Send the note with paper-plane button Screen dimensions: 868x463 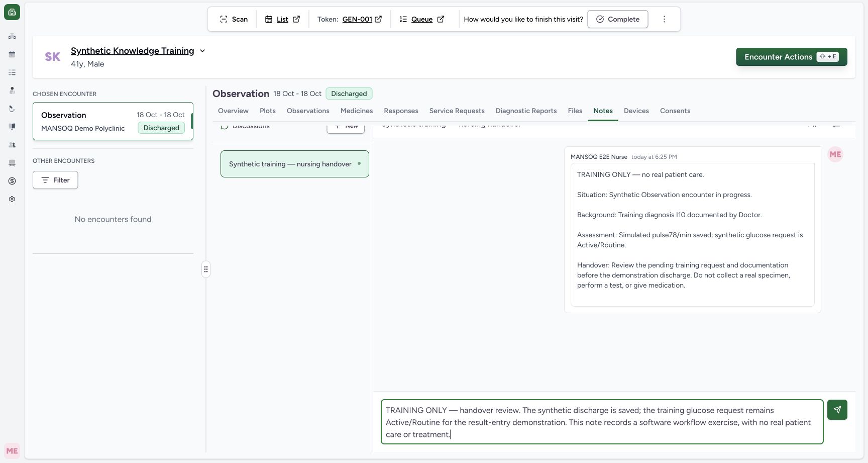(837, 410)
